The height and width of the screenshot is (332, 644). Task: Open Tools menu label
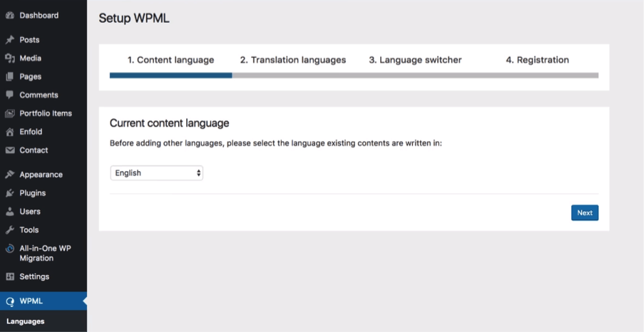pos(29,230)
